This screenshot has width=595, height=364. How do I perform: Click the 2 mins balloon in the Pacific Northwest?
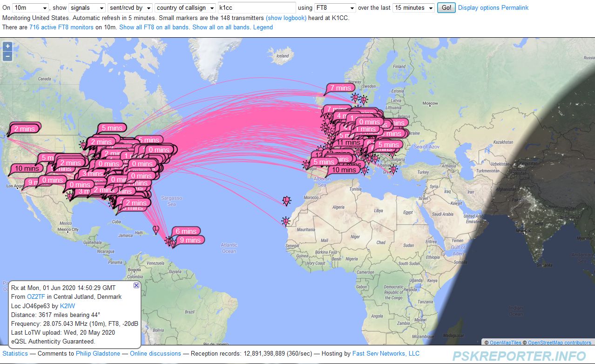(x=24, y=128)
